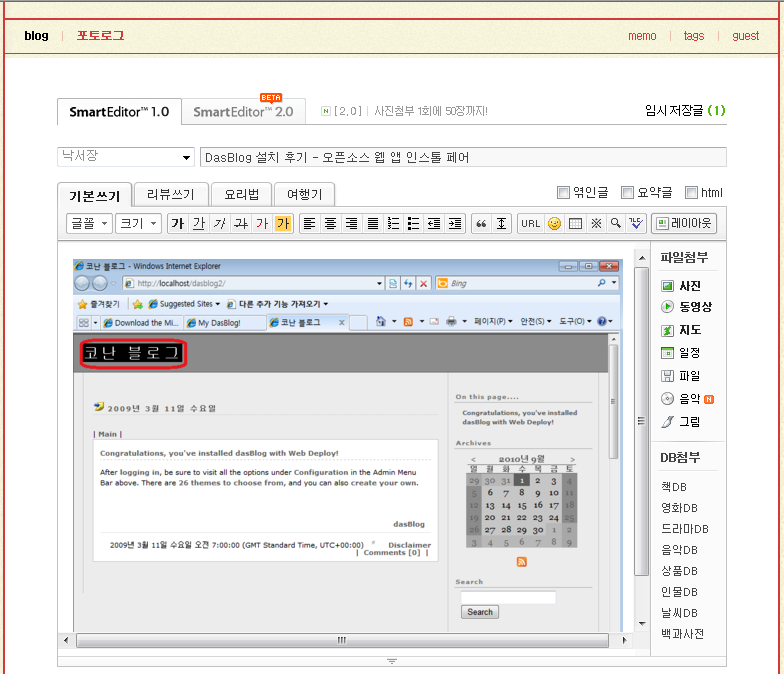
Task: Enable html mode checkbox
Action: tap(692, 192)
